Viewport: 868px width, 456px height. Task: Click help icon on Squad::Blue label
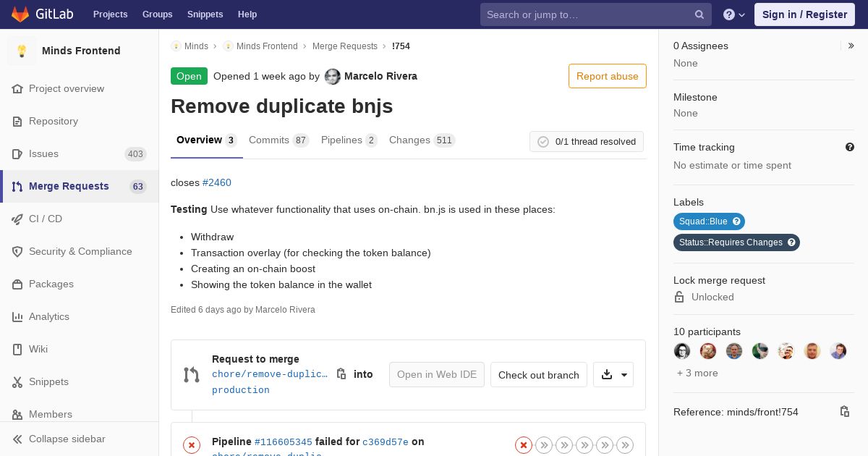[x=736, y=221]
